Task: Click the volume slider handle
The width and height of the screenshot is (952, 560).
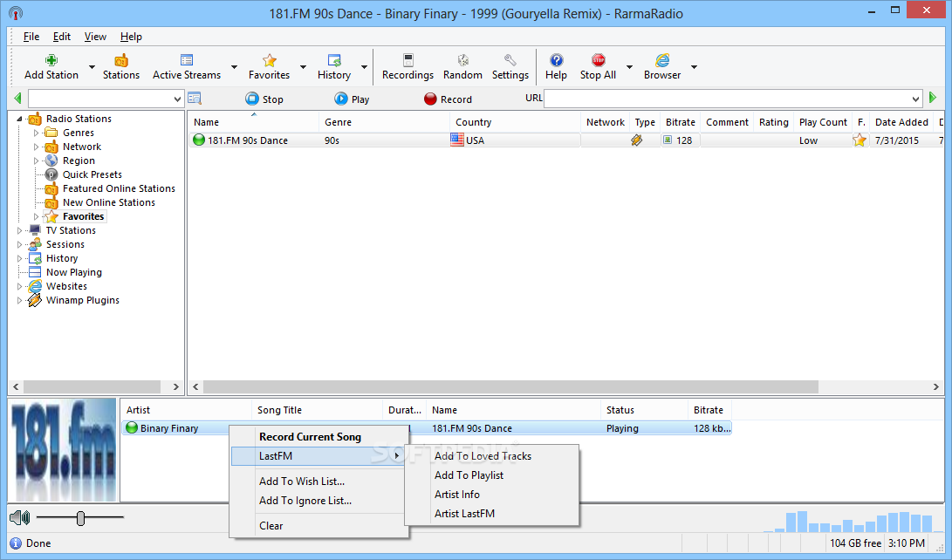Action: (x=81, y=517)
